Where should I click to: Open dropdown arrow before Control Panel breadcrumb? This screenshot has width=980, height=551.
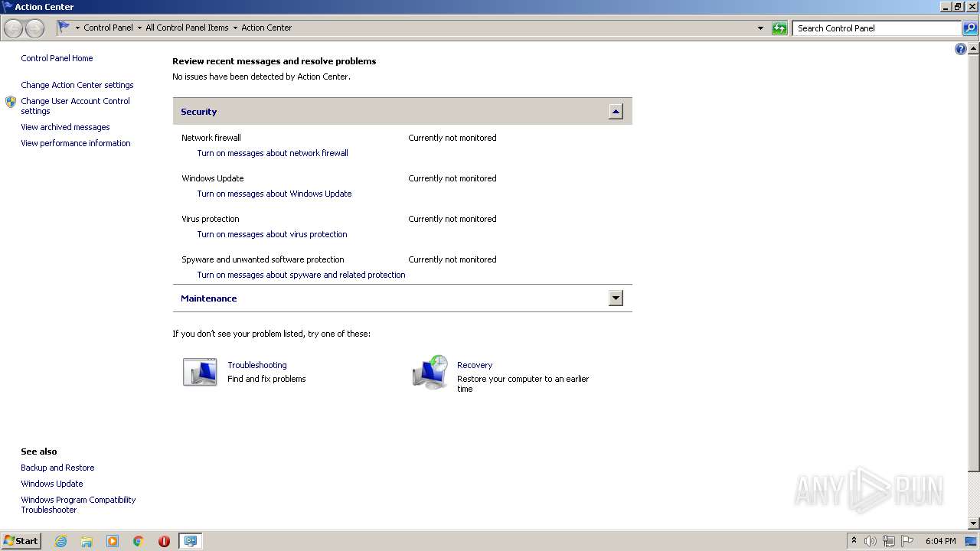click(77, 28)
